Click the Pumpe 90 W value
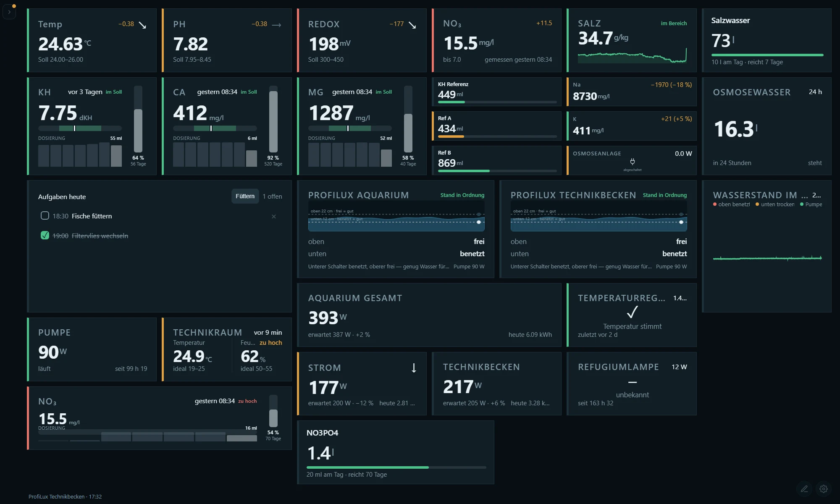The image size is (840, 504). pos(52,352)
